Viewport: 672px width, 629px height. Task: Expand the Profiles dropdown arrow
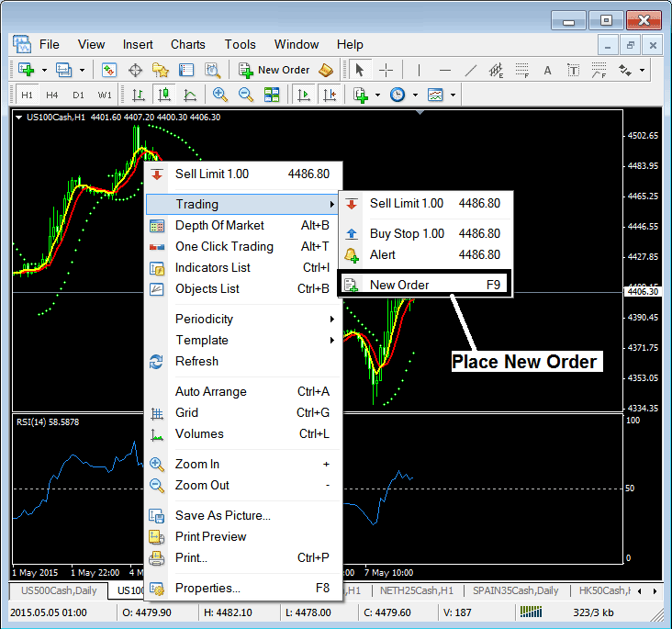click(82, 70)
